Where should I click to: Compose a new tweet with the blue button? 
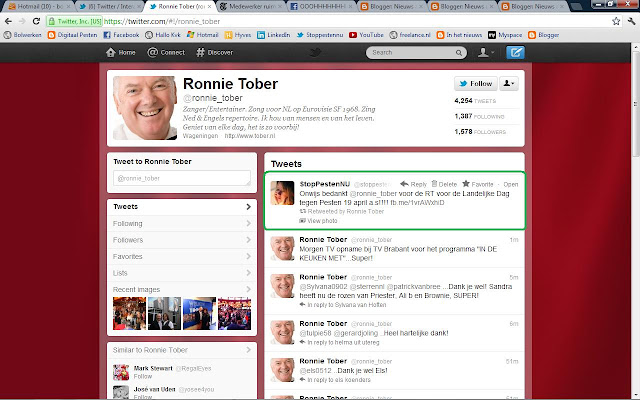(x=516, y=52)
